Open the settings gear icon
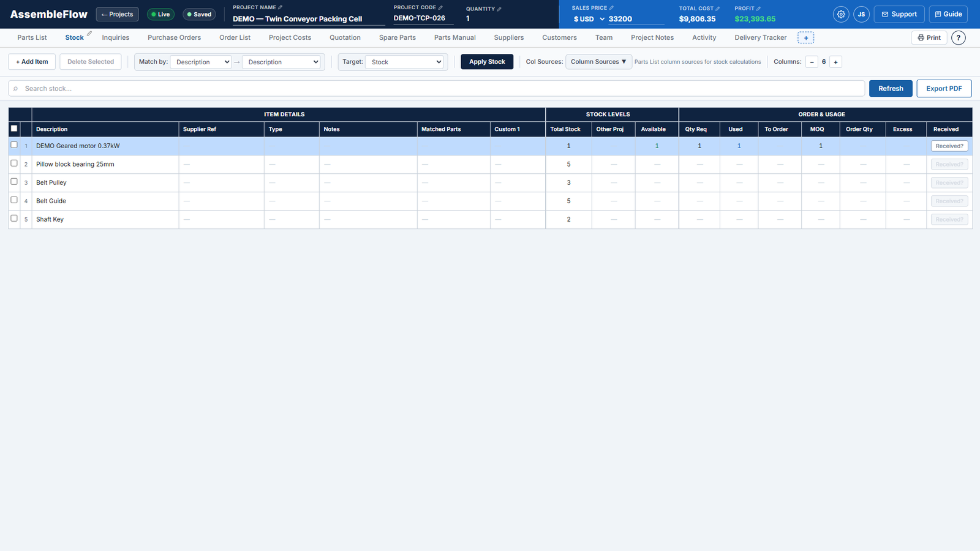980x551 pixels. [x=841, y=14]
